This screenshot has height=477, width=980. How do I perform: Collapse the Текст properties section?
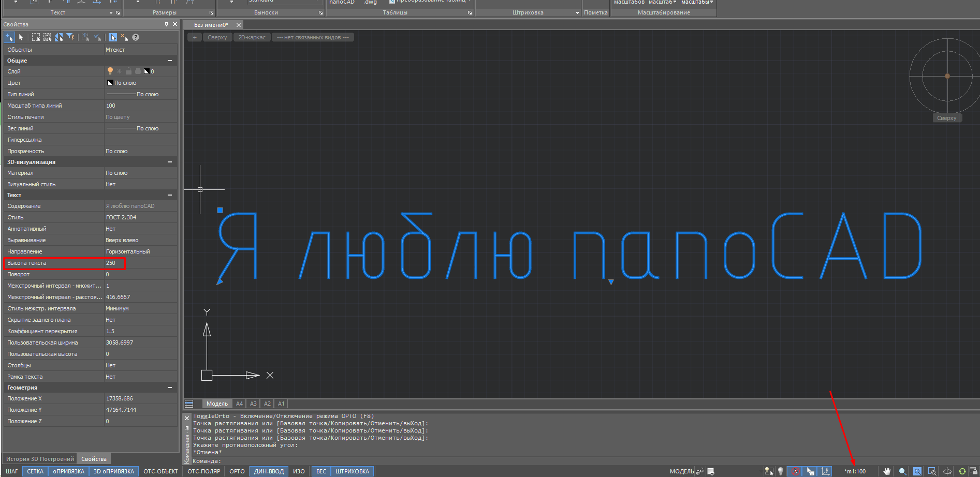(170, 195)
